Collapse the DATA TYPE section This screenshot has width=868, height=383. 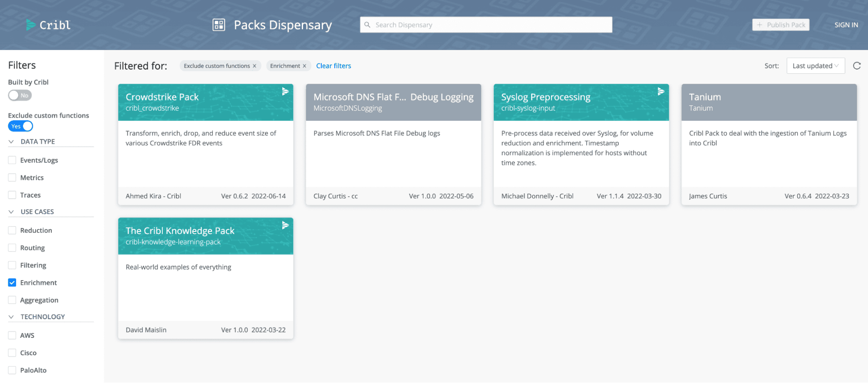pyautogui.click(x=11, y=142)
